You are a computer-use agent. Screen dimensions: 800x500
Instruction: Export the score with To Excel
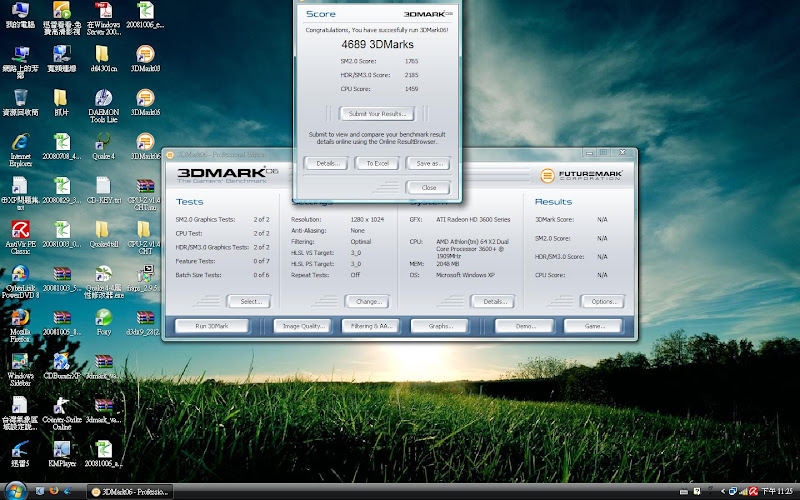[x=376, y=163]
